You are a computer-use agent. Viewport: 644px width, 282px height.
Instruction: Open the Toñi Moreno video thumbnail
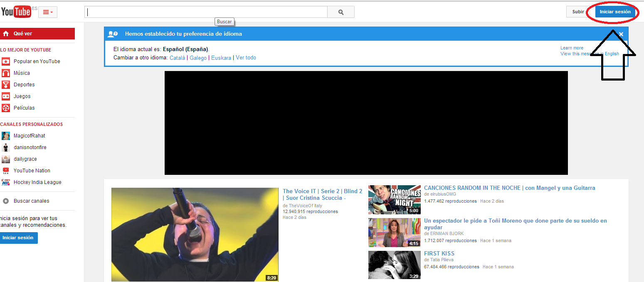pos(395,233)
